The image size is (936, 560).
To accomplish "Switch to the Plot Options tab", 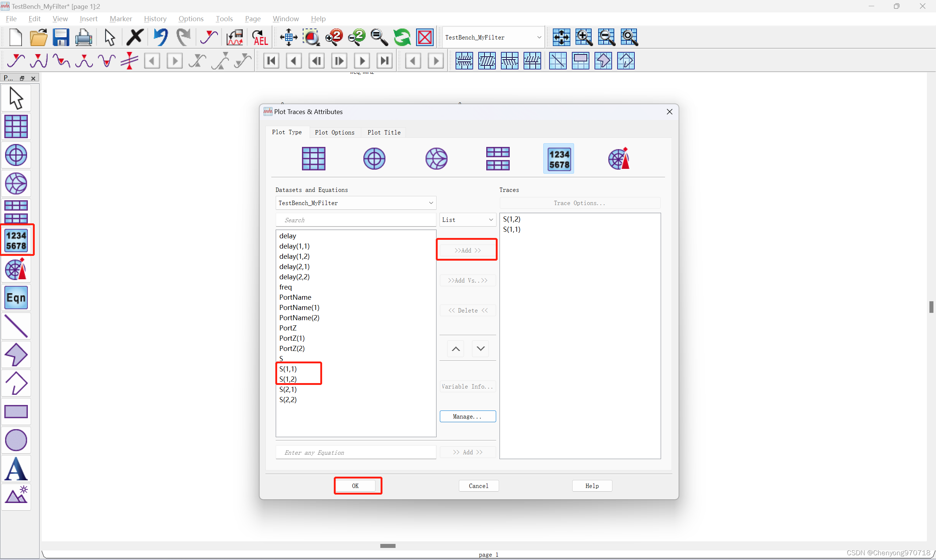I will click(335, 132).
